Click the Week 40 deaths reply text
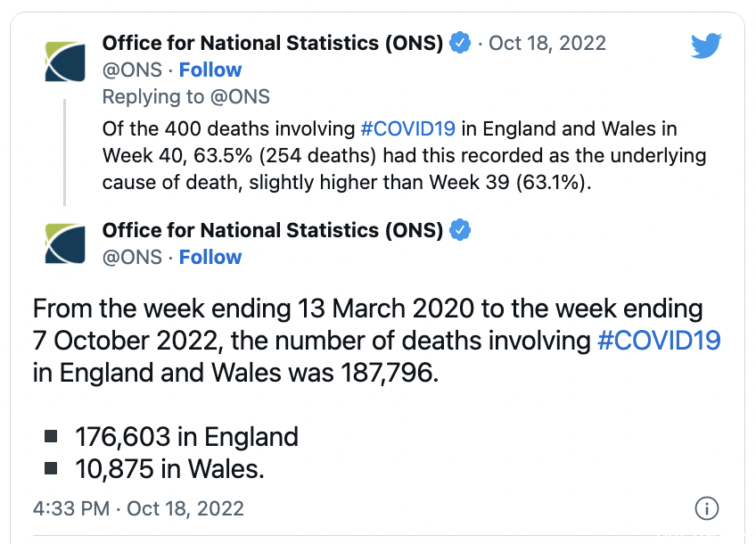 [x=404, y=156]
